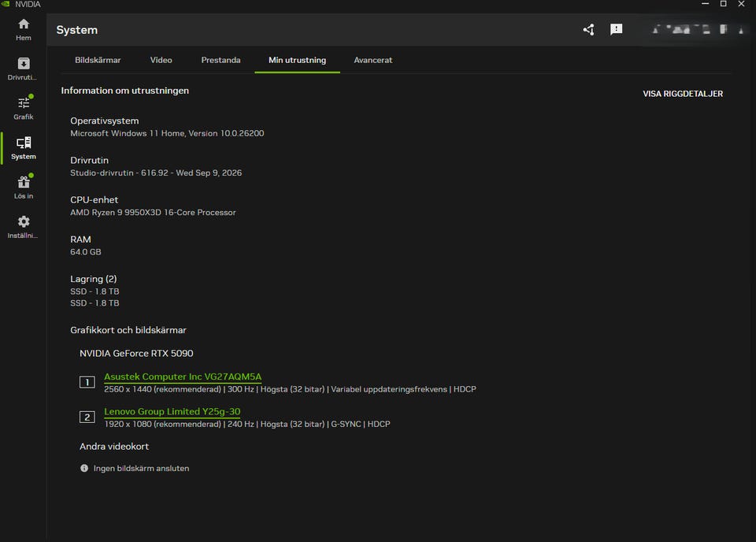Click the display 2 monitor icon
This screenshot has width=756, height=542.
pyautogui.click(x=87, y=417)
